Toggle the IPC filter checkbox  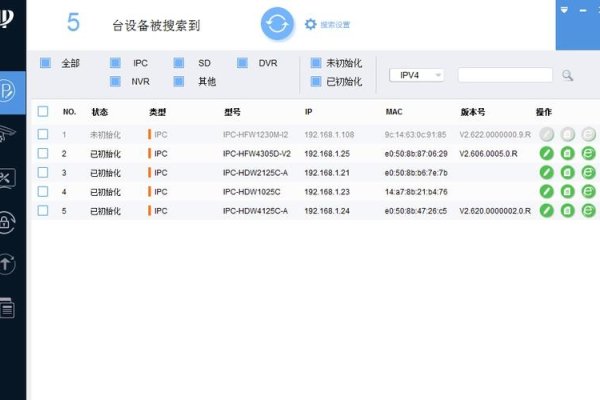click(115, 63)
